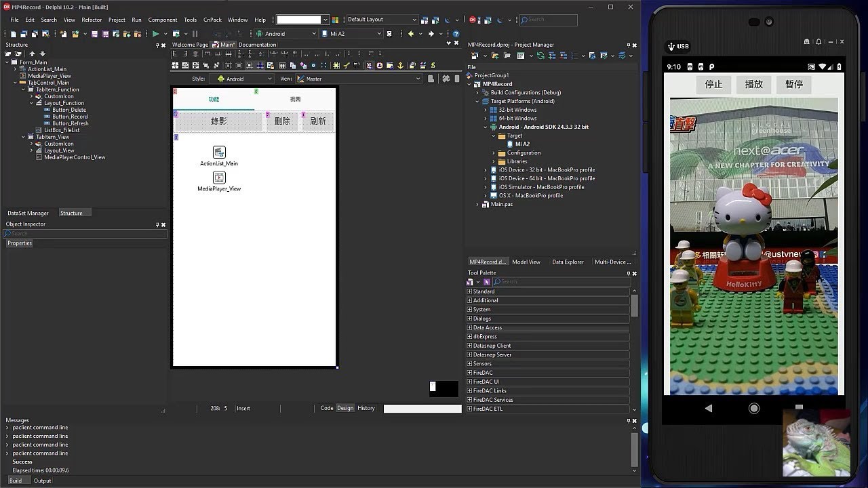Tap the 停止 button on the phone
The width and height of the screenshot is (868, 488).
click(x=714, y=85)
